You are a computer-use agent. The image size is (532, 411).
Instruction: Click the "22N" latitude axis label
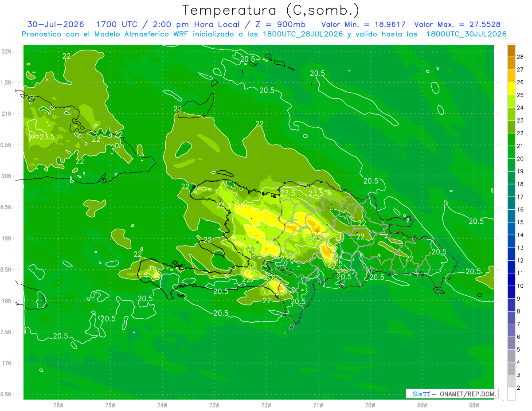tap(7, 51)
